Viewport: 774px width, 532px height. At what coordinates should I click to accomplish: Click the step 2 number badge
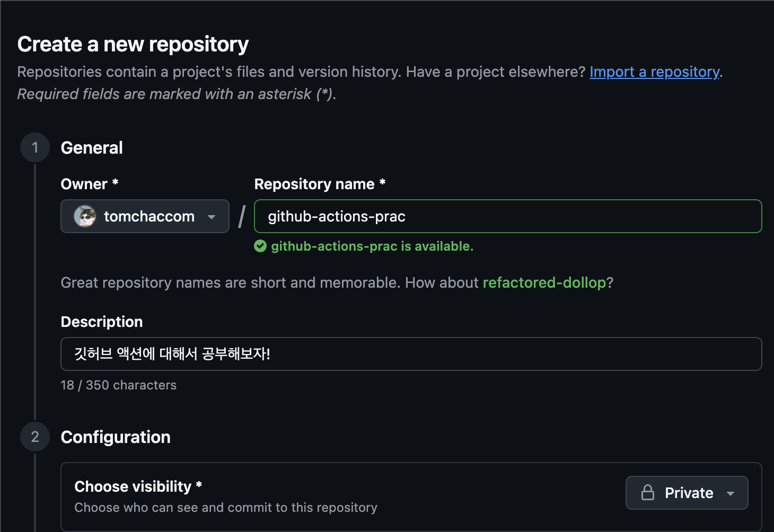coord(35,437)
